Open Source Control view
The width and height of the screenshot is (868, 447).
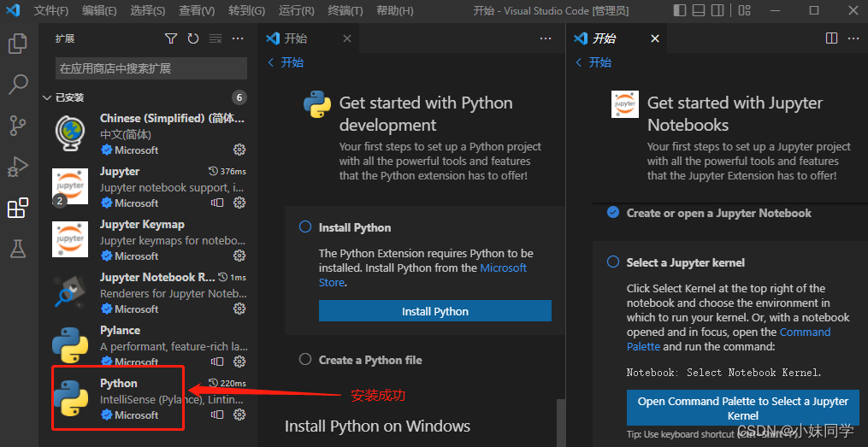pos(18,126)
